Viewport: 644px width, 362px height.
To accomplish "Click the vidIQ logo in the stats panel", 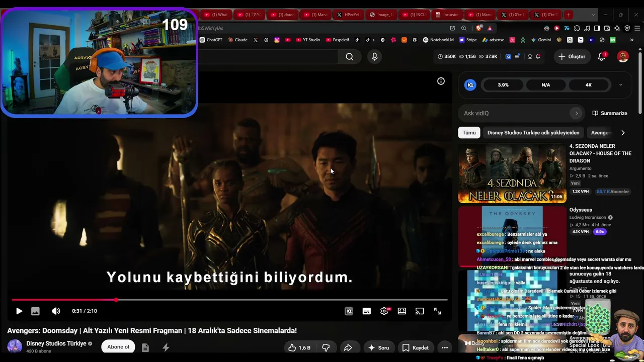I will coord(470,85).
